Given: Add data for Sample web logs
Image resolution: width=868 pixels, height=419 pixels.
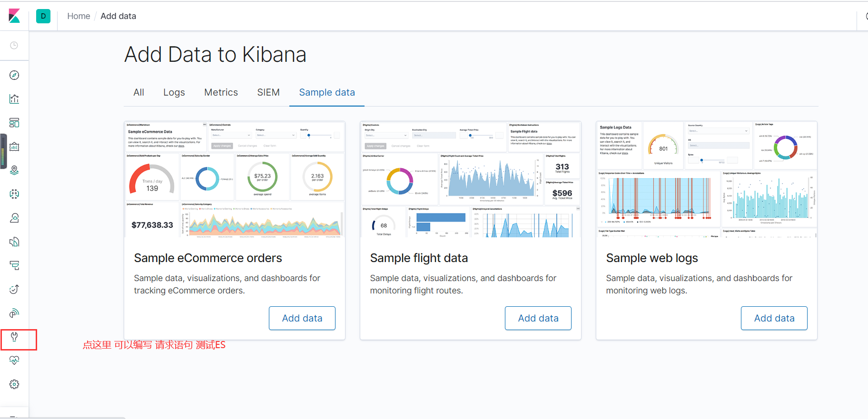Looking at the screenshot, I should click(774, 318).
